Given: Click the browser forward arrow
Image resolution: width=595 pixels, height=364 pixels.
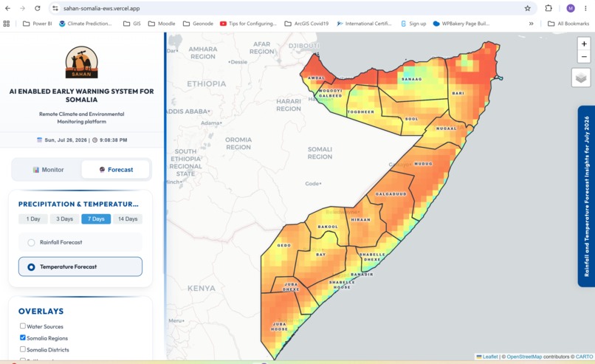Looking at the screenshot, I should 22,8.
